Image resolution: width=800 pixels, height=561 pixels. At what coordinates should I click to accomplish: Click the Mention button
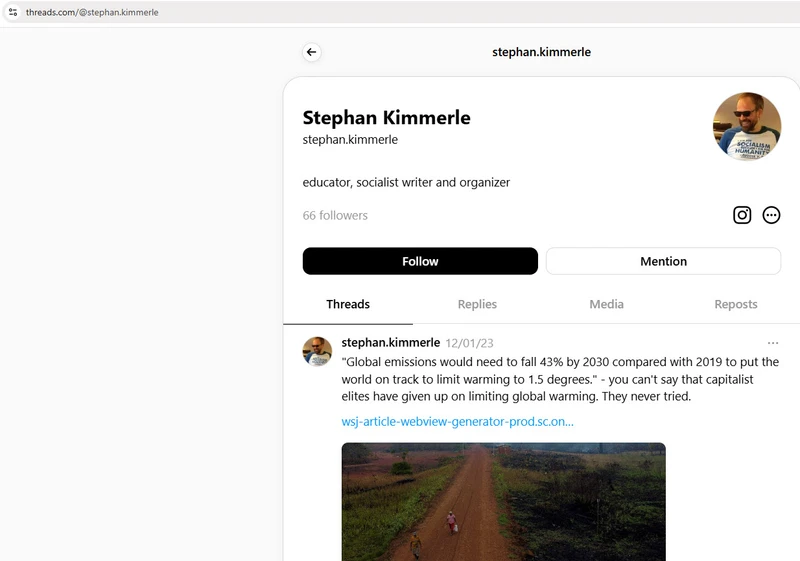(663, 261)
